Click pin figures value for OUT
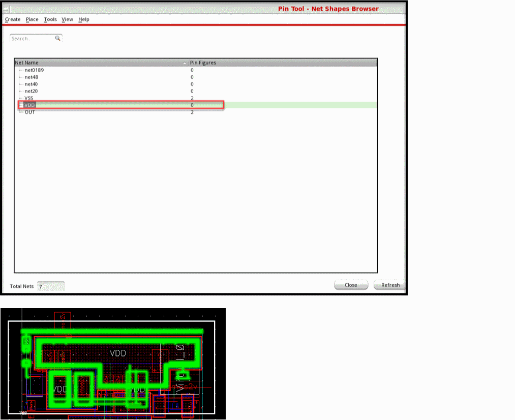This screenshot has height=420, width=515. coord(192,112)
